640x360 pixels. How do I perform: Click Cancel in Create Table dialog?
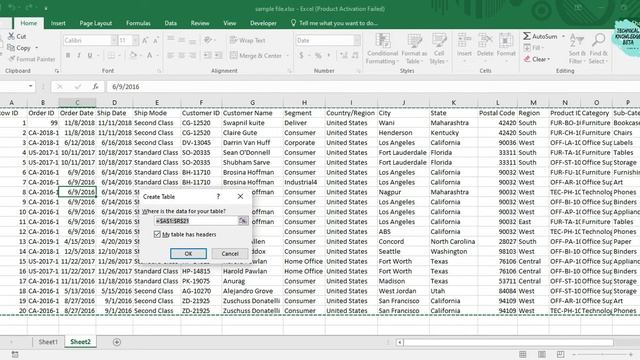coord(230,253)
